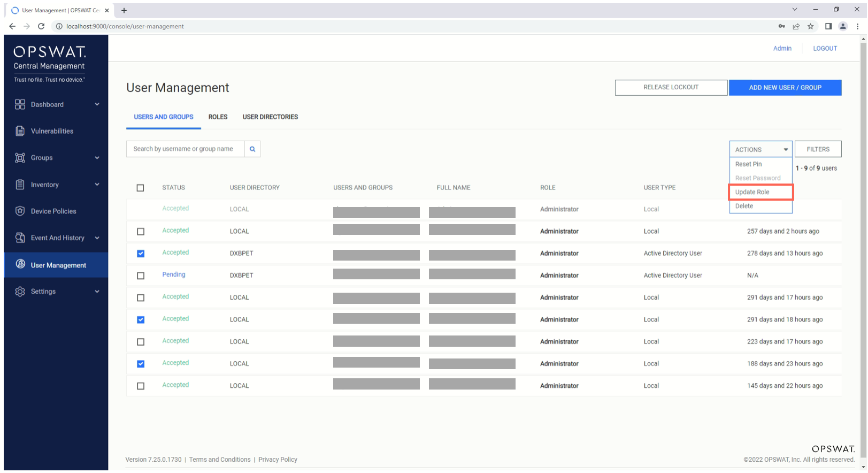
Task: Click the Pending status text
Action: tap(174, 274)
